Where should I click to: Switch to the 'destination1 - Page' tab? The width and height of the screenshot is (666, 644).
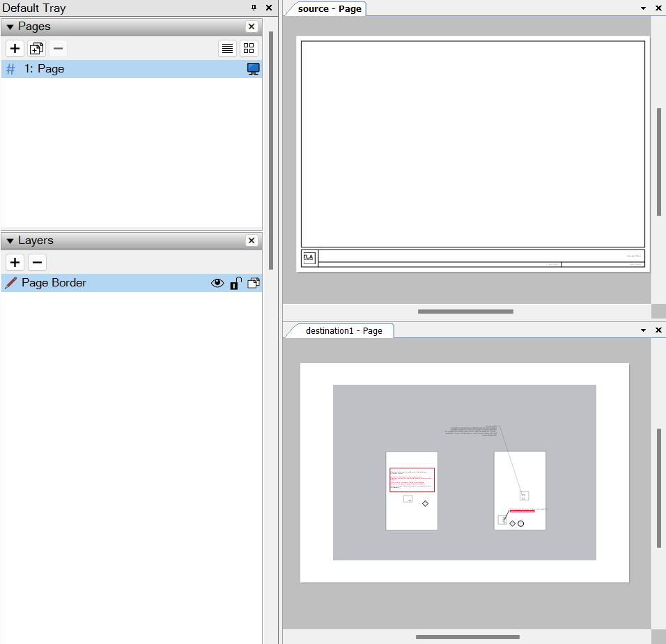[x=343, y=331]
